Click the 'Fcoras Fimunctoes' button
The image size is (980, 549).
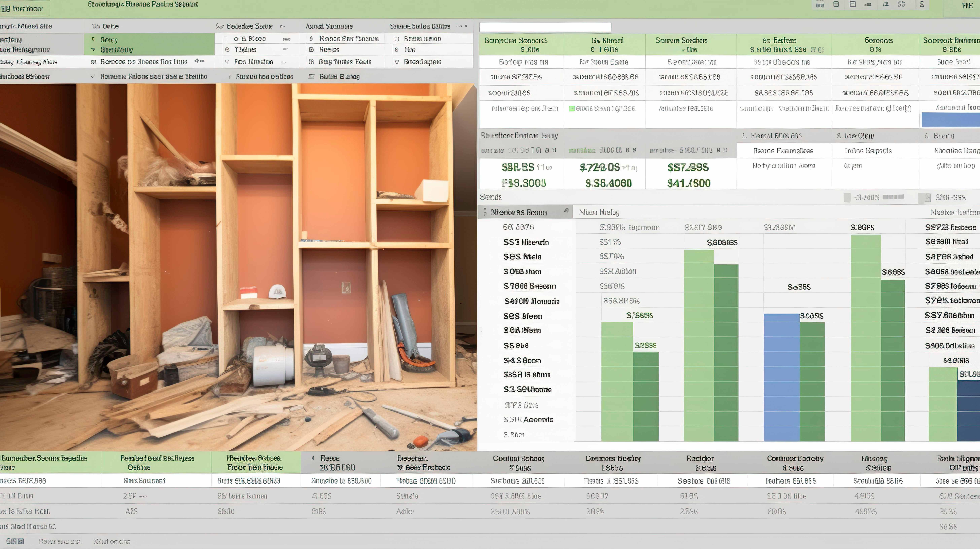tap(783, 151)
